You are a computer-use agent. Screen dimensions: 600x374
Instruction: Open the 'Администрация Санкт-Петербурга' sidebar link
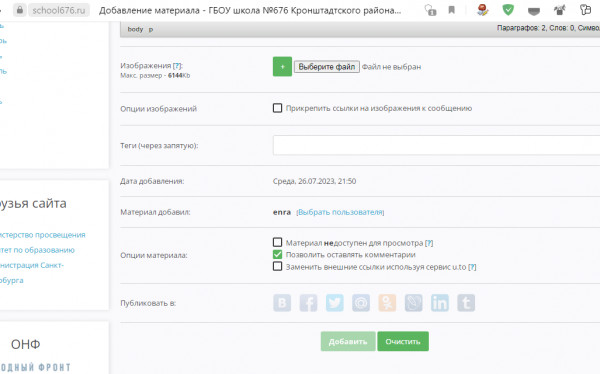click(x=32, y=273)
